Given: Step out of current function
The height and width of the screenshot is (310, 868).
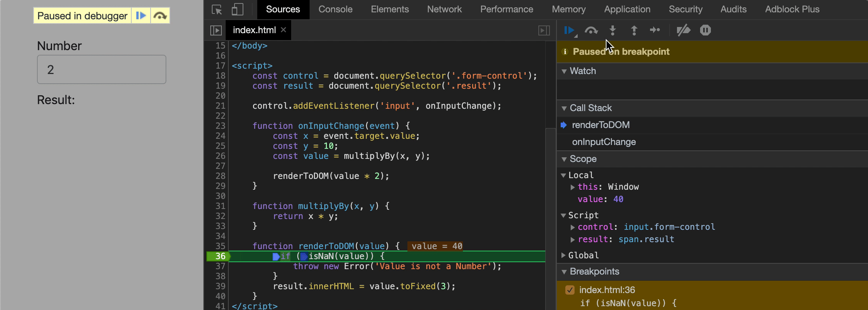Looking at the screenshot, I should point(634,30).
